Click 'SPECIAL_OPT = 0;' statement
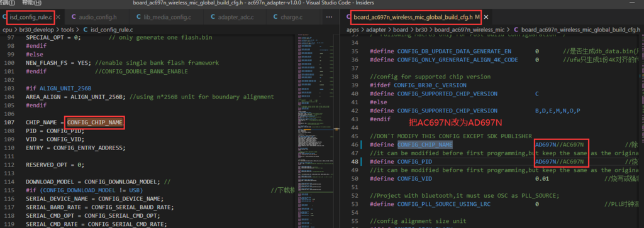Image resolution: width=644 pixels, height=228 pixels. [53, 37]
